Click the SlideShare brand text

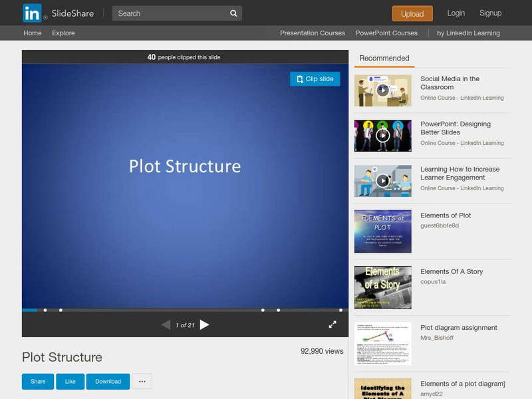pos(72,13)
